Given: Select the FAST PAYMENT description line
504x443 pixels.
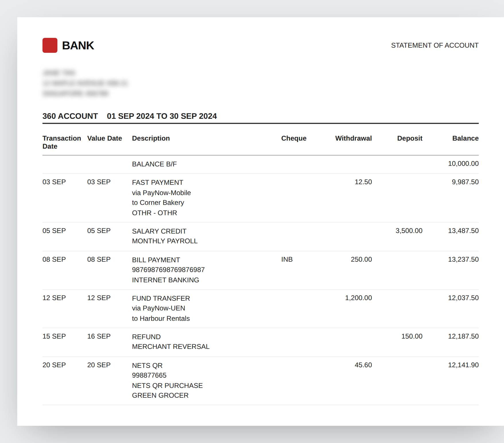Looking at the screenshot, I should click(158, 182).
